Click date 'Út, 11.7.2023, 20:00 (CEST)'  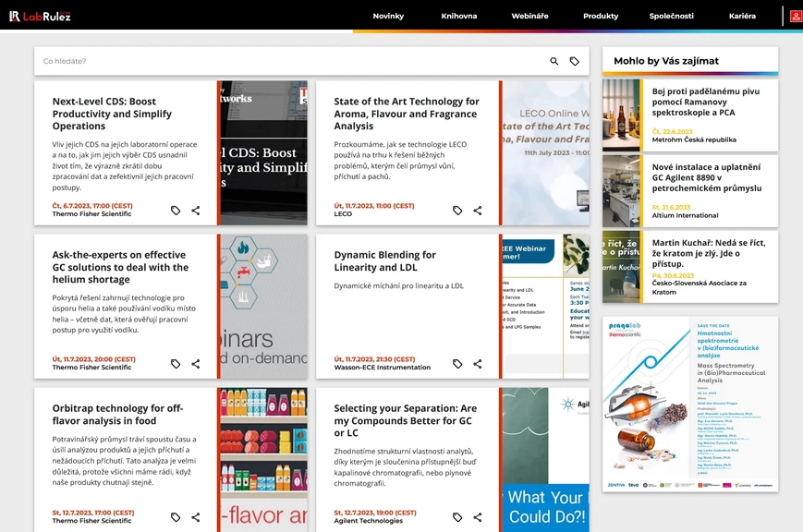(x=93, y=359)
